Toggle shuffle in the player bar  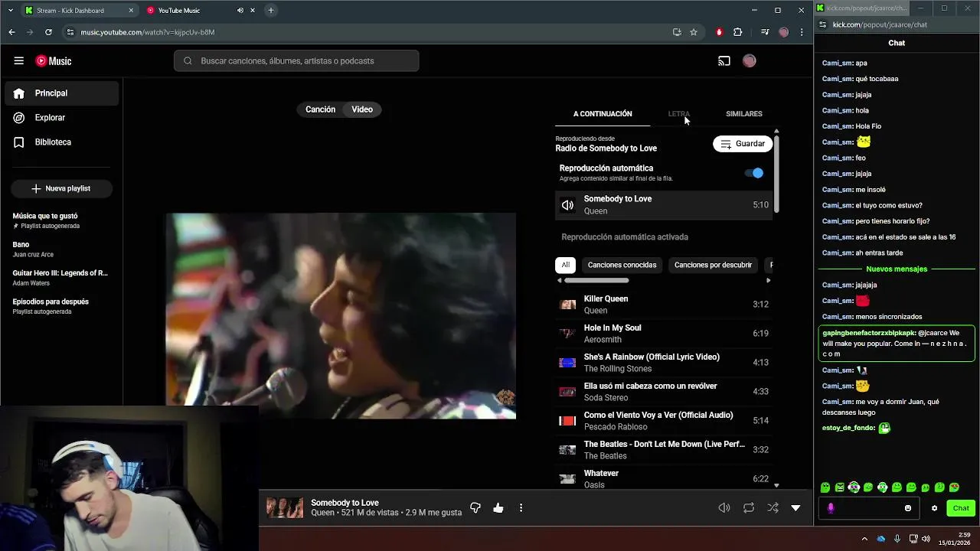(x=773, y=507)
